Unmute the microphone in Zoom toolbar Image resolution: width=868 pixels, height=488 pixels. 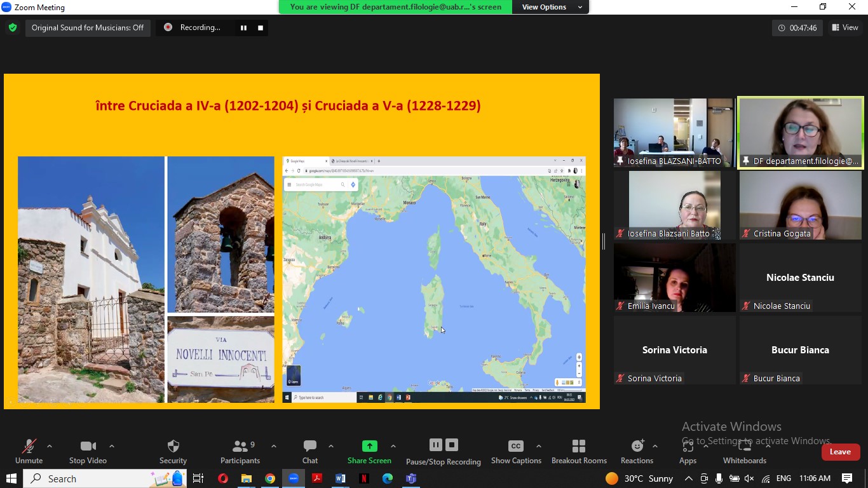pyautogui.click(x=29, y=452)
